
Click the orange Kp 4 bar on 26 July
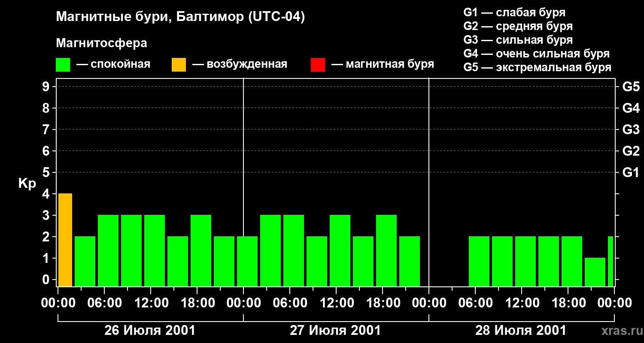pyautogui.click(x=65, y=240)
